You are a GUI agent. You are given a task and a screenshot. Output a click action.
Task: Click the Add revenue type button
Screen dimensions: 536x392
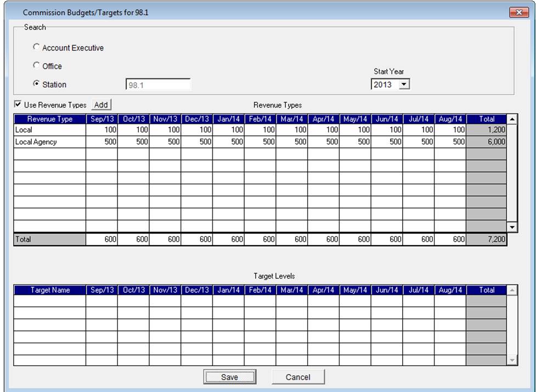101,105
